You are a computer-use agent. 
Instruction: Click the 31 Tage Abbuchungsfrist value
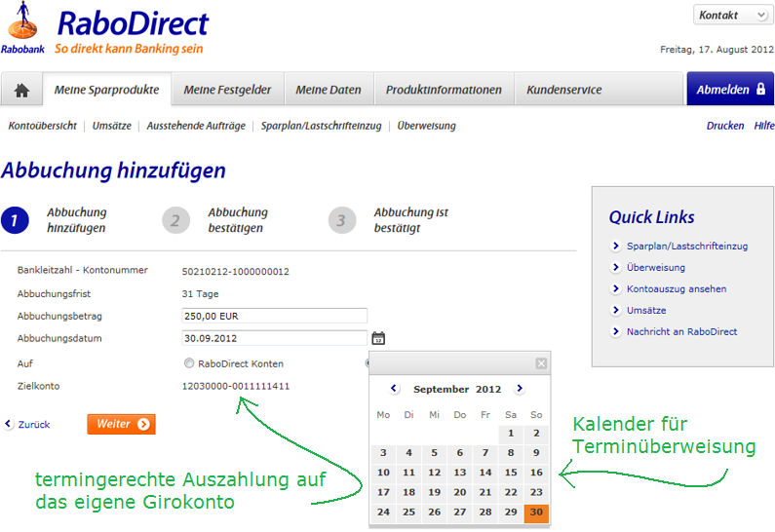click(200, 293)
